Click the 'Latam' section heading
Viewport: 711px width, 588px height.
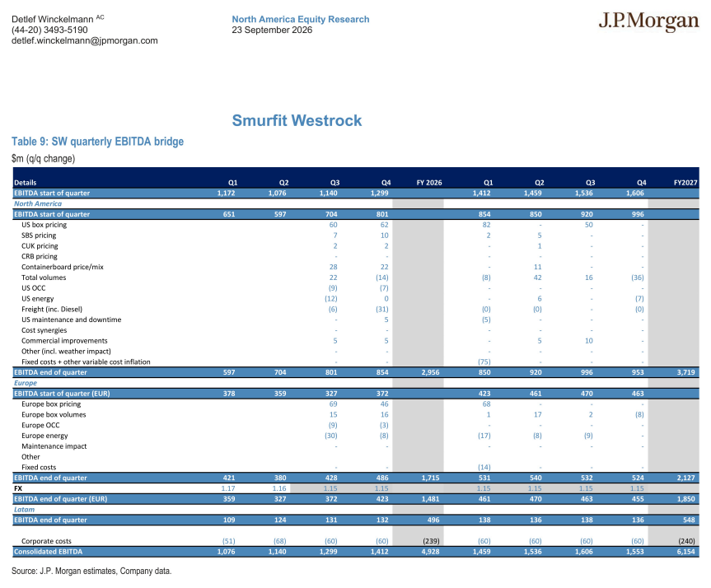pyautogui.click(x=24, y=510)
